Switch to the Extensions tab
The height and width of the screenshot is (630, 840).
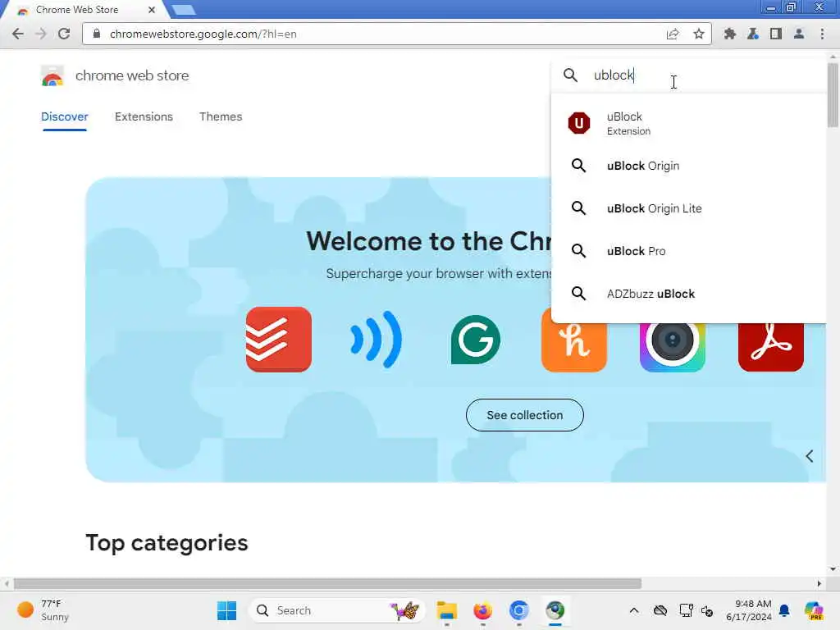click(x=144, y=116)
